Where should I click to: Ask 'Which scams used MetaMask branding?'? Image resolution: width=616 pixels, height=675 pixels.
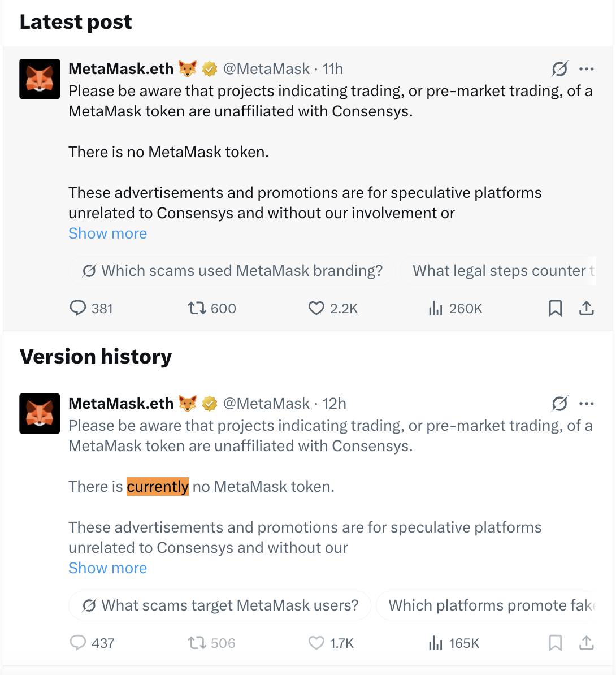(232, 271)
